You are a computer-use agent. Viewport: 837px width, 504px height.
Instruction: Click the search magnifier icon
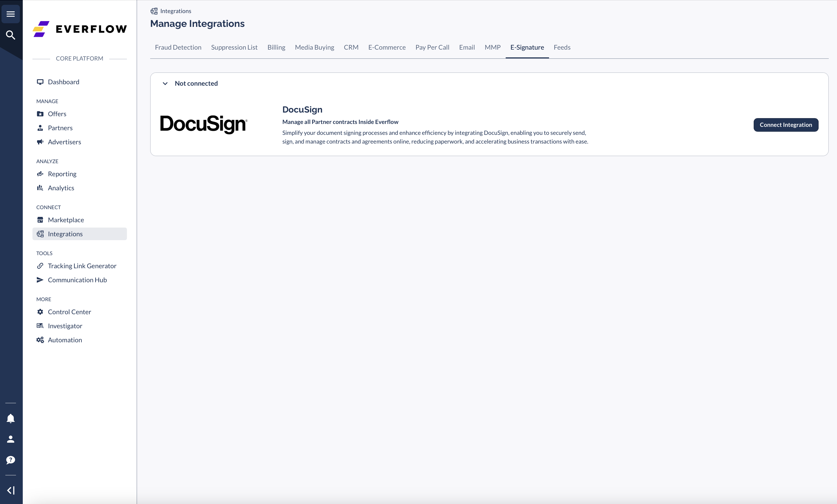[10, 35]
